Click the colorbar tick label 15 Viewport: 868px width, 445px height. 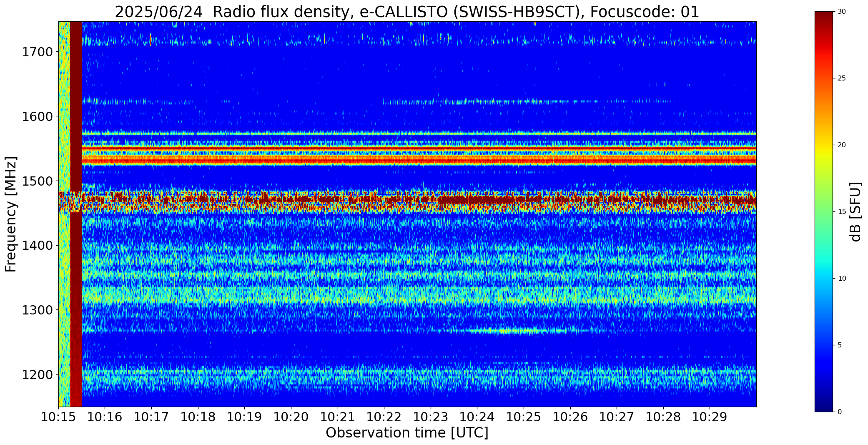point(842,212)
